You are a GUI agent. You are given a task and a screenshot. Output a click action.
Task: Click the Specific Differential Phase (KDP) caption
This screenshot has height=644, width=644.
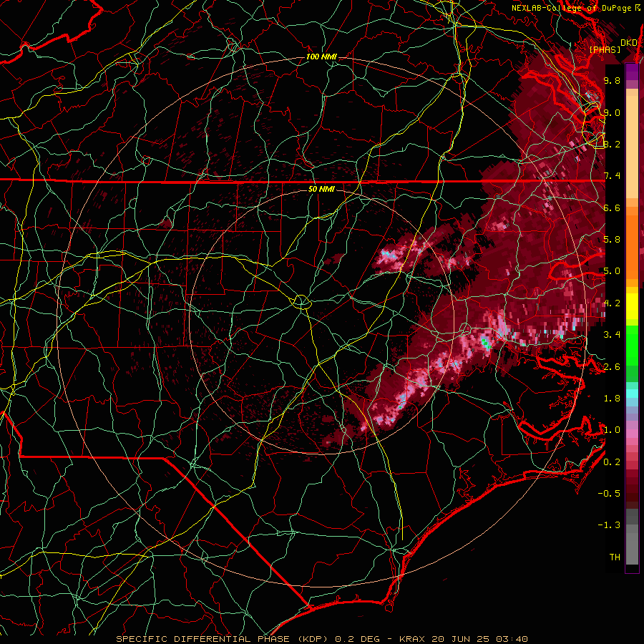pos(223,639)
